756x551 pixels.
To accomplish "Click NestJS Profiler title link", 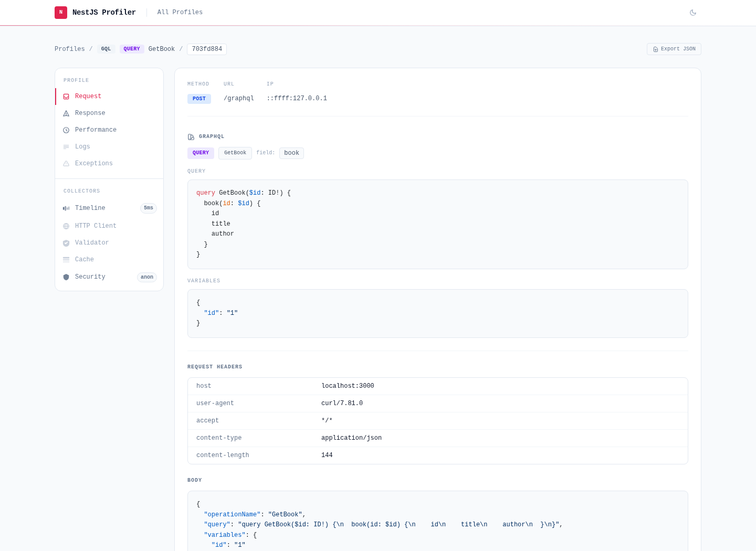I will pyautogui.click(x=104, y=13).
